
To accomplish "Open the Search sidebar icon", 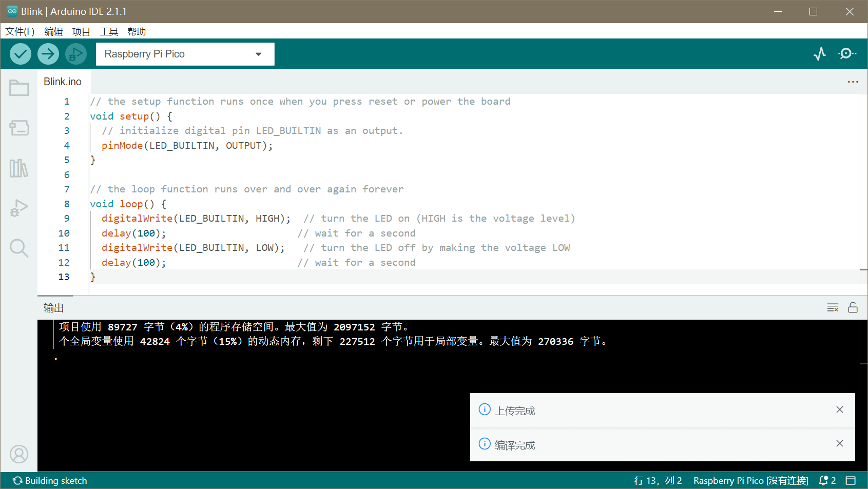I will point(19,248).
